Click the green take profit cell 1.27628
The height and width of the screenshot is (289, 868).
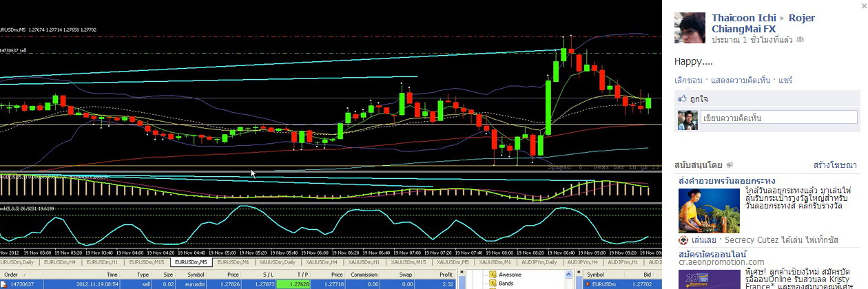coord(293,284)
